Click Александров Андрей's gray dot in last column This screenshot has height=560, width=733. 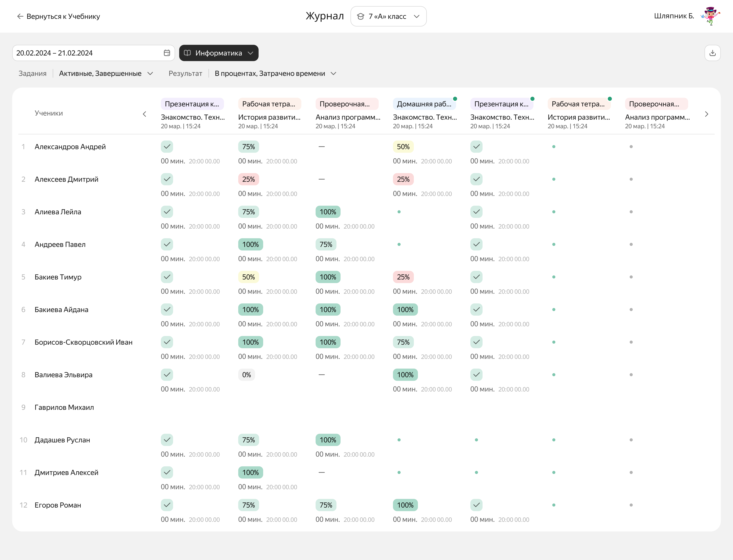click(631, 147)
